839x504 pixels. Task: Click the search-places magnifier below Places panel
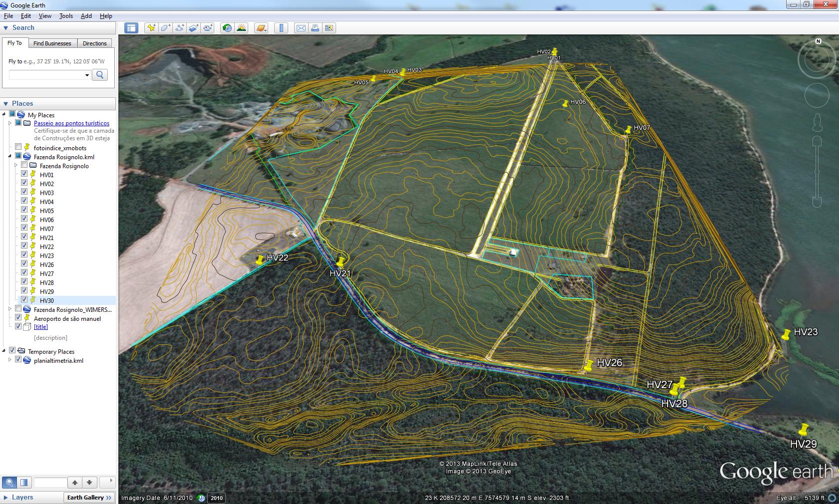coord(9,483)
